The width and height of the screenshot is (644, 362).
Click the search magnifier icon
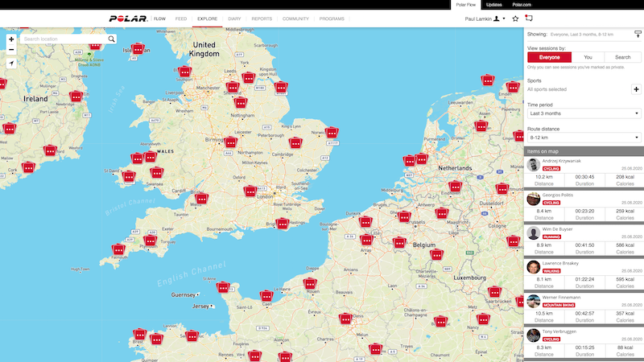111,39
